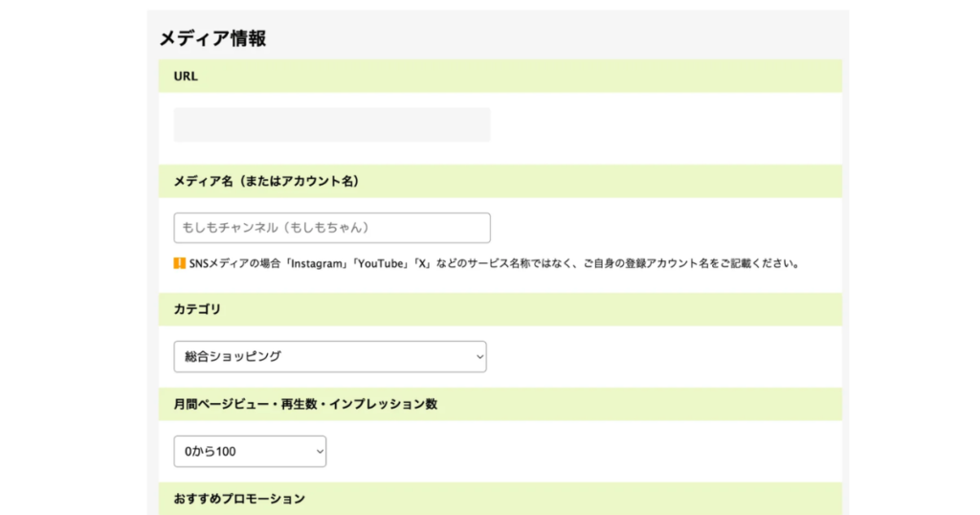Image resolution: width=980 pixels, height=515 pixels.
Task: Click the メディア名 text input box
Action: pos(331,228)
